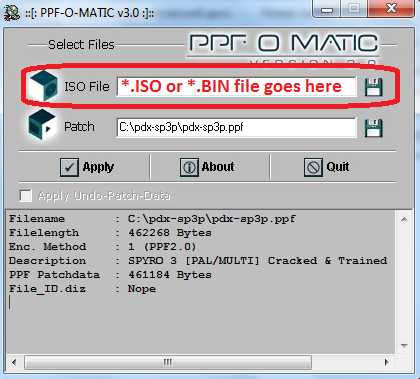The image size is (420, 379).
Task: Click the Filelength 462268 Bytes line
Action: (110, 233)
